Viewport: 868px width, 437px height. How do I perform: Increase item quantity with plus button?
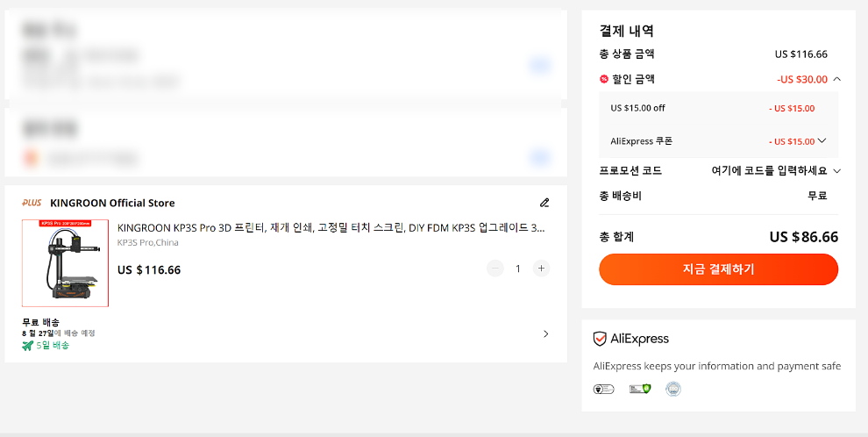point(541,269)
